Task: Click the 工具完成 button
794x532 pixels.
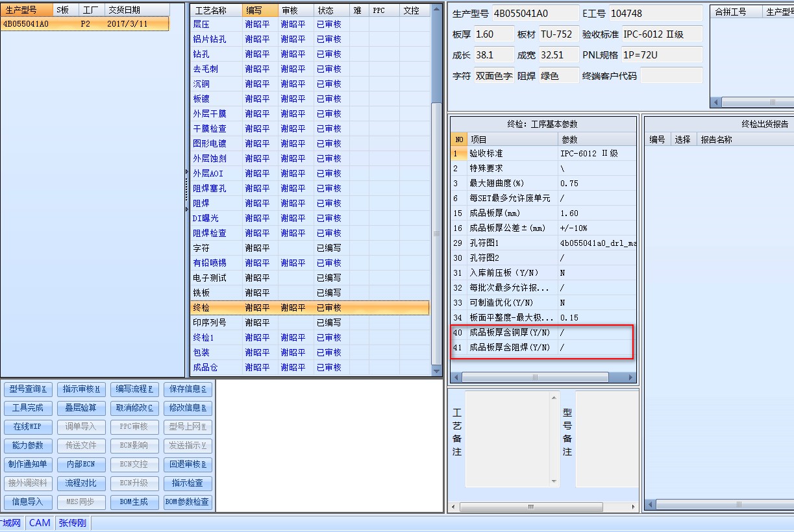Action: [x=29, y=408]
